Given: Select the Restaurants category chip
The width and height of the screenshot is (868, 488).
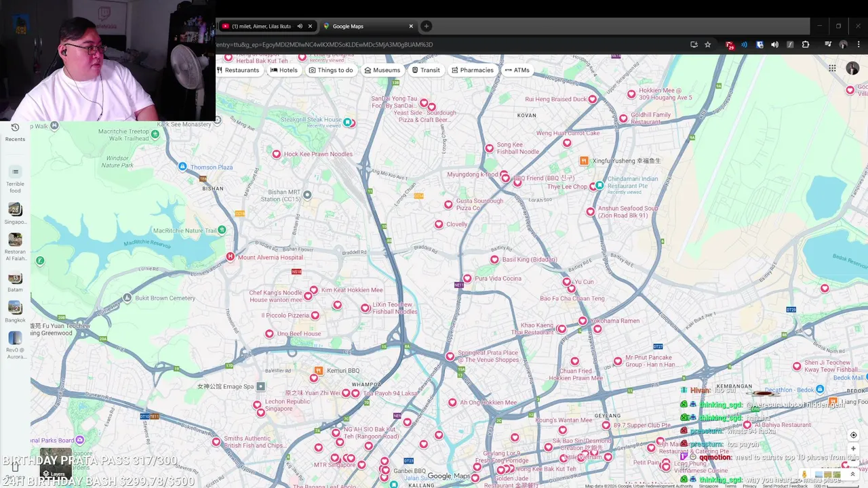Looking at the screenshot, I should [237, 70].
